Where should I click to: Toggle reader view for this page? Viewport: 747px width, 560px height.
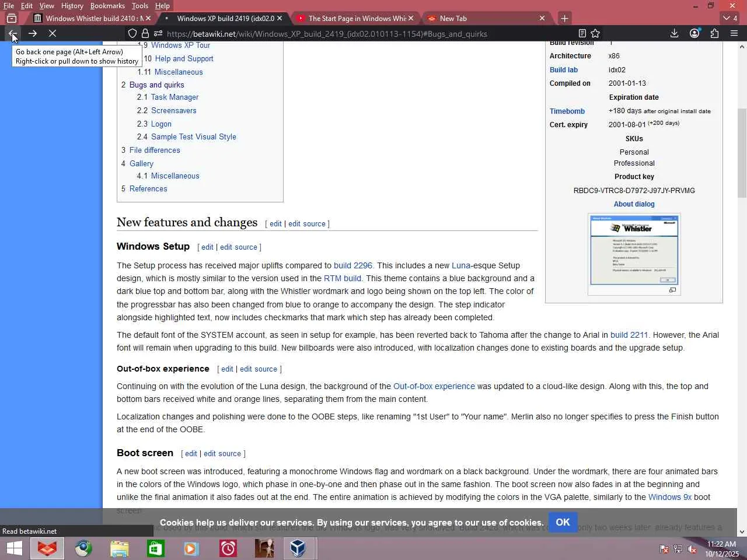point(582,34)
